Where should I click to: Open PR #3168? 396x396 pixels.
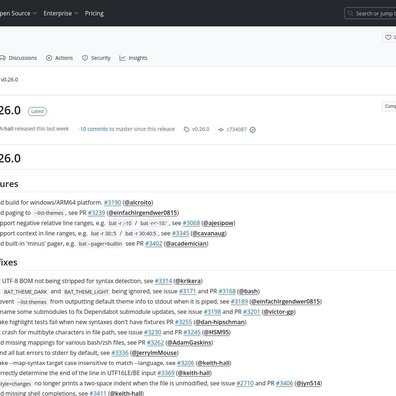(x=227, y=291)
